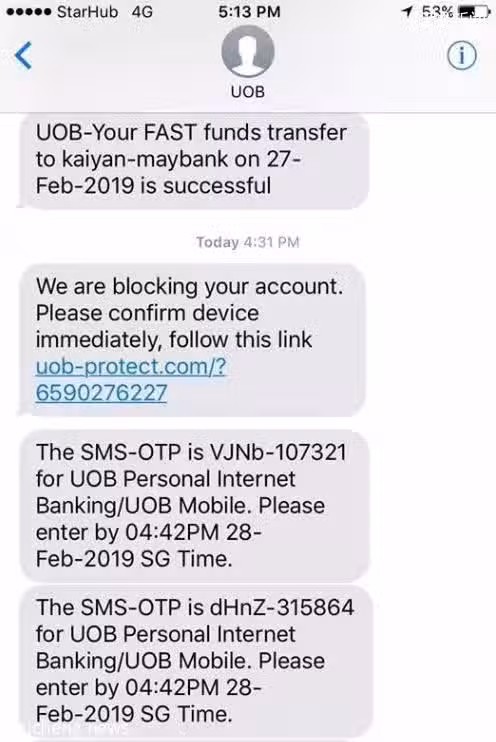The image size is (496, 742).
Task: Tap the 53% battery percentage text
Action: (x=437, y=12)
